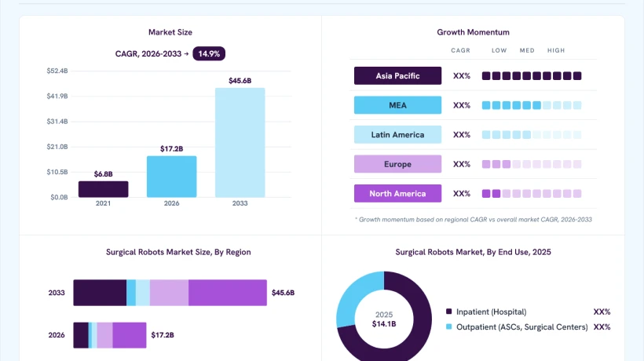Click the dark purple segment of 2033 bar

click(x=100, y=293)
